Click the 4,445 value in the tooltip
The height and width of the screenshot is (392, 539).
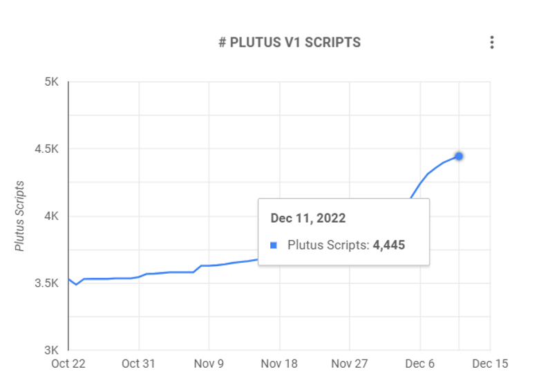coord(389,245)
